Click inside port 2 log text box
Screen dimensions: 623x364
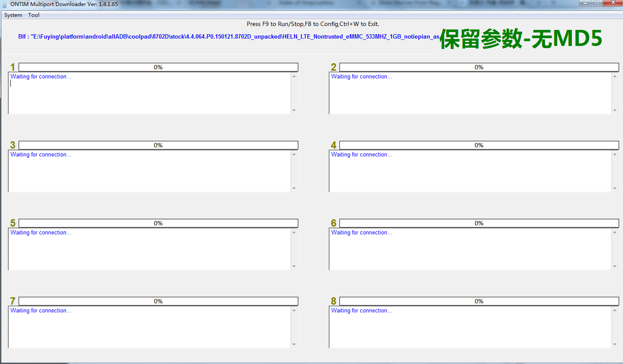click(x=470, y=93)
